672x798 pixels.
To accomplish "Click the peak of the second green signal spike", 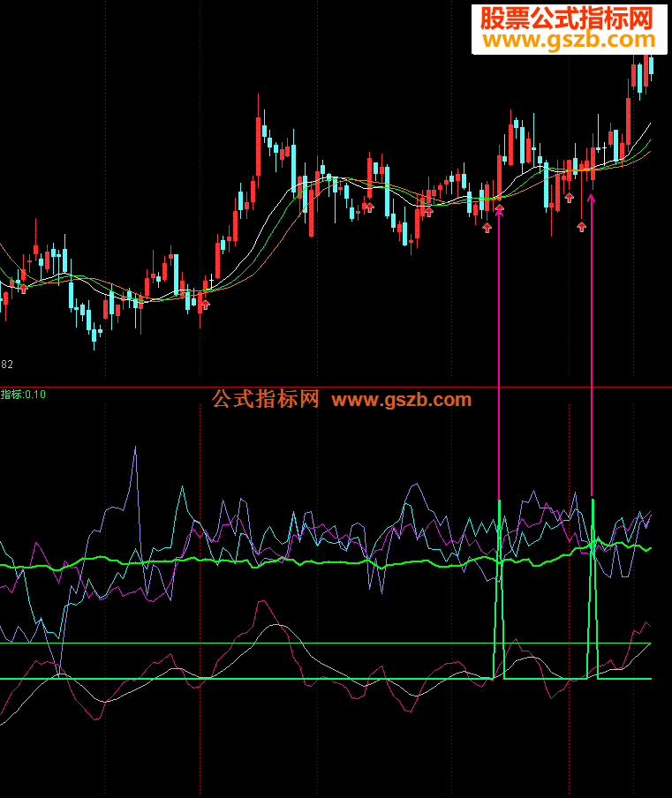I will [x=593, y=501].
